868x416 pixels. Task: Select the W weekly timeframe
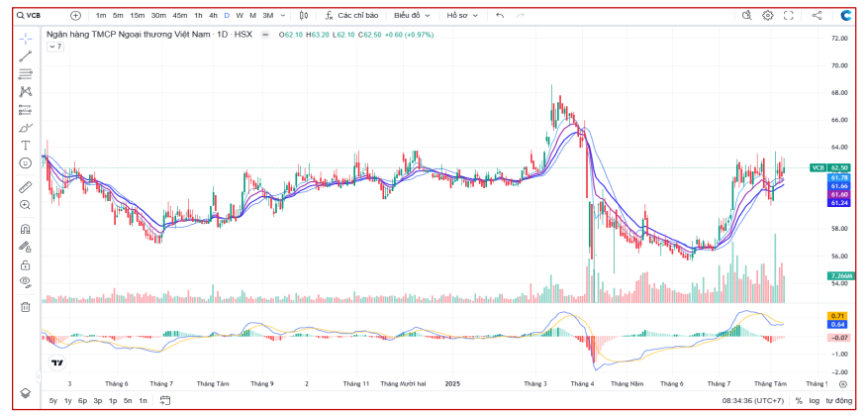[240, 16]
